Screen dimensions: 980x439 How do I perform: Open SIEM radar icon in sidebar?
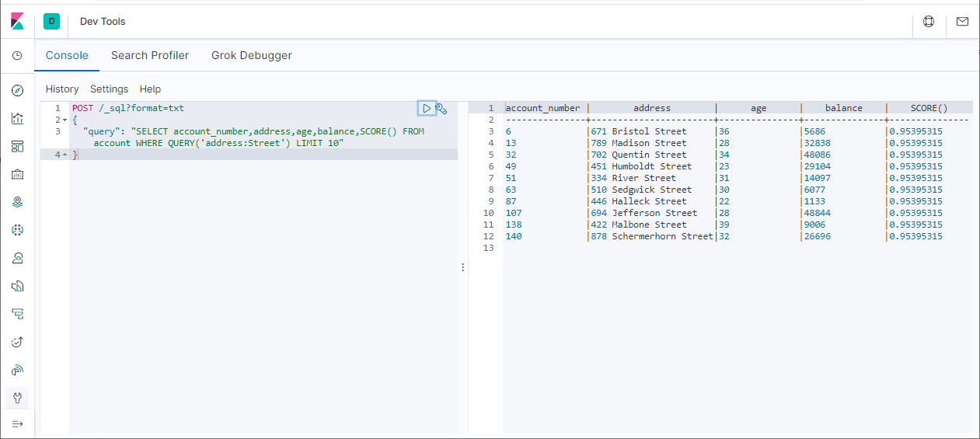(17, 371)
